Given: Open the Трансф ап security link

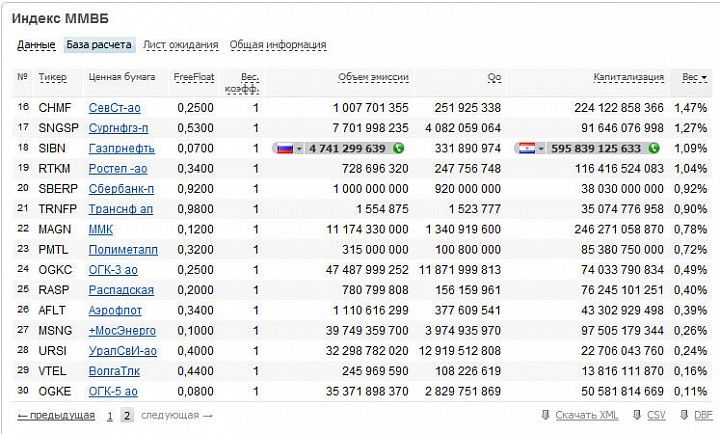Looking at the screenshot, I should click(121, 209).
